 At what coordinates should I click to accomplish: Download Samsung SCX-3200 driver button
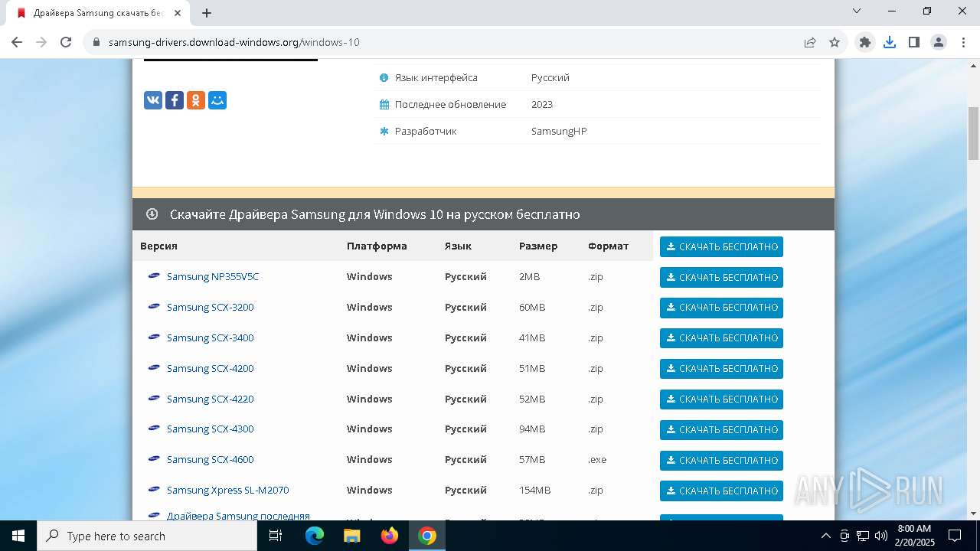[x=721, y=308]
